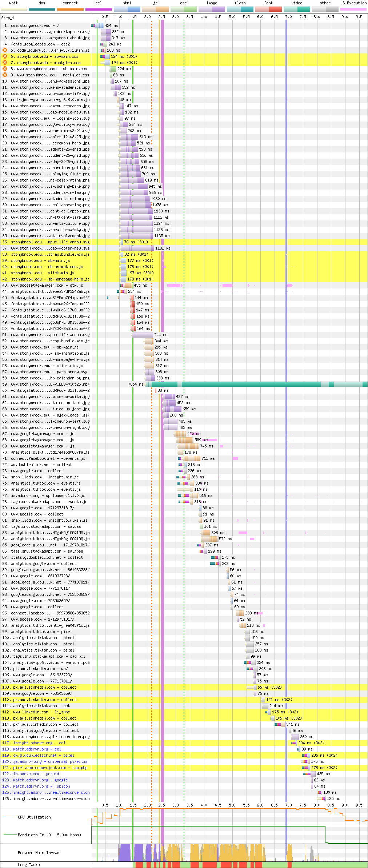
Task: Click the orange warning icon on row 6 sb-main.css
Action: point(5,56)
